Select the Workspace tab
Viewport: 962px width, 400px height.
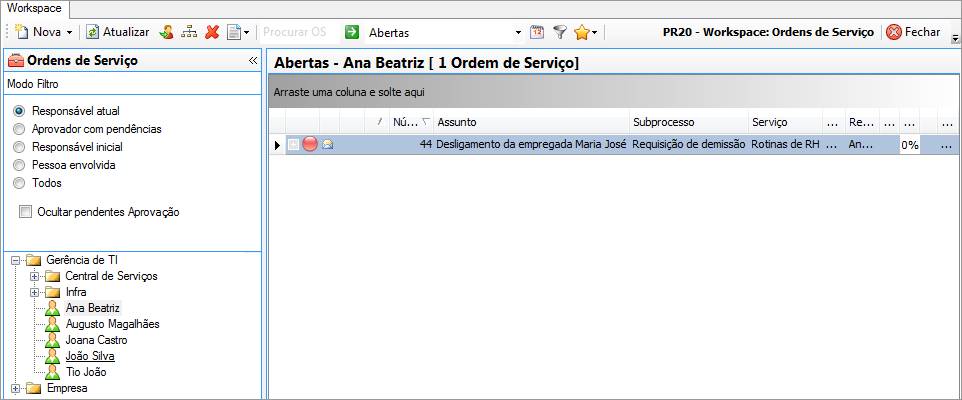[x=34, y=9]
